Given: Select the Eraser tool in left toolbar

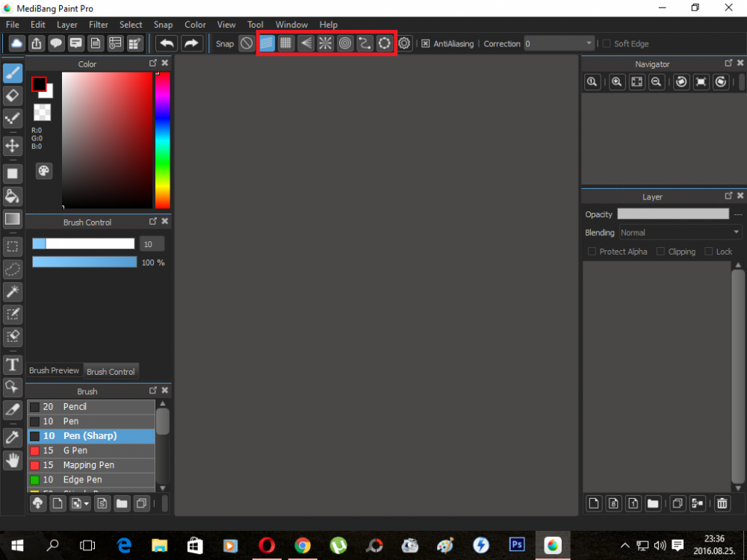Looking at the screenshot, I should point(13,96).
